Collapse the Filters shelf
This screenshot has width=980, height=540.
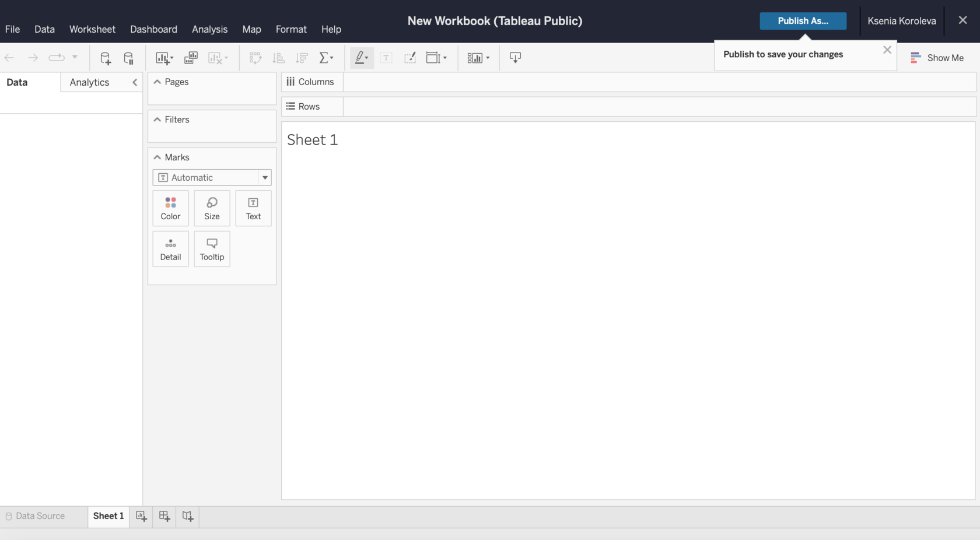point(157,120)
